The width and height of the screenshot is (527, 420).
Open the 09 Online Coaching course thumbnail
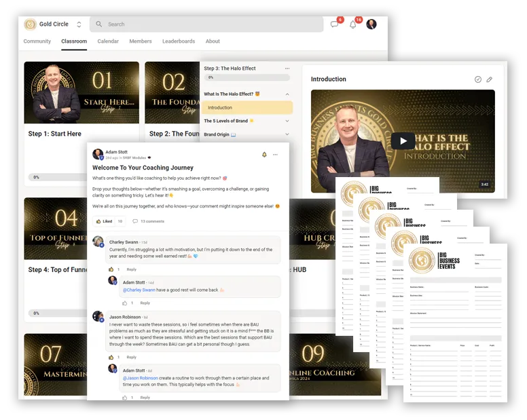pos(335,364)
